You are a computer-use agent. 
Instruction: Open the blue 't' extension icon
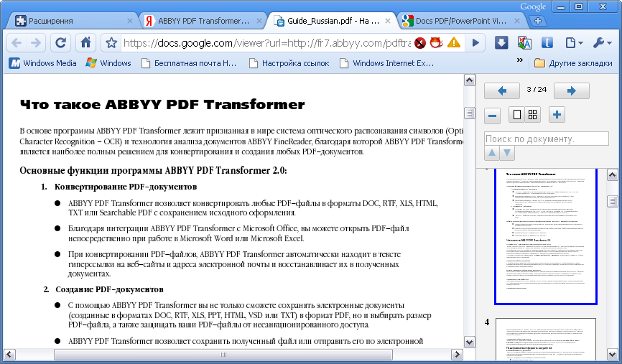[x=547, y=42]
